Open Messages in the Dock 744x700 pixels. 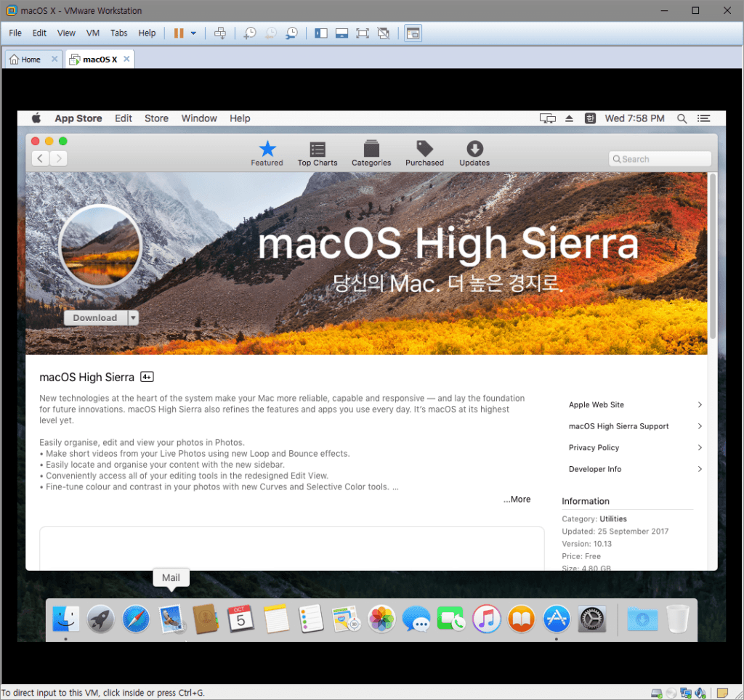416,619
